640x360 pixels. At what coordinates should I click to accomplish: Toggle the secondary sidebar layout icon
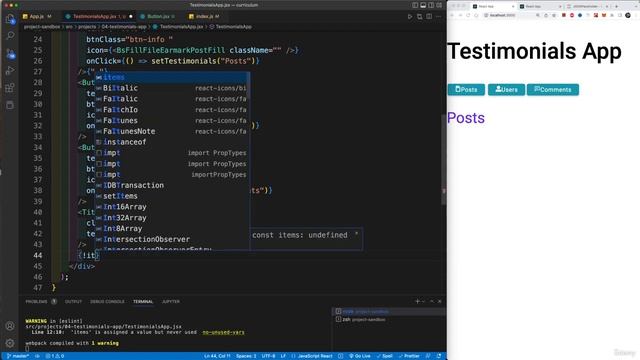[431, 5]
